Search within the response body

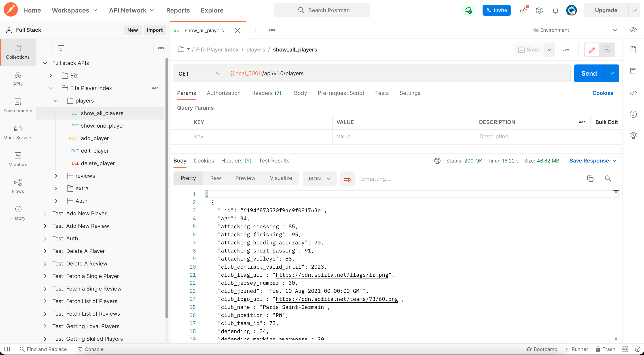(608, 179)
